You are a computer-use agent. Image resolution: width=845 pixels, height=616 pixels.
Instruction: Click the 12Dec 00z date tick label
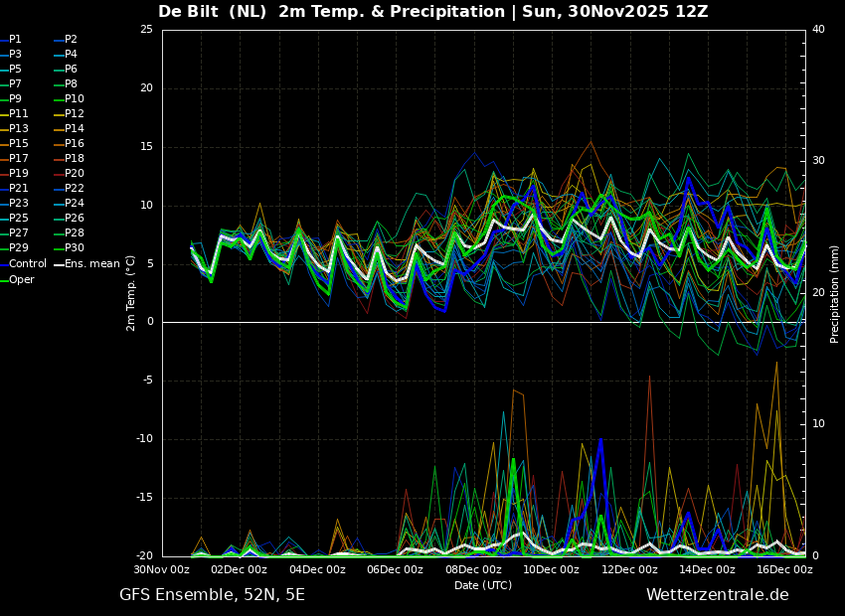pyautogui.click(x=629, y=570)
